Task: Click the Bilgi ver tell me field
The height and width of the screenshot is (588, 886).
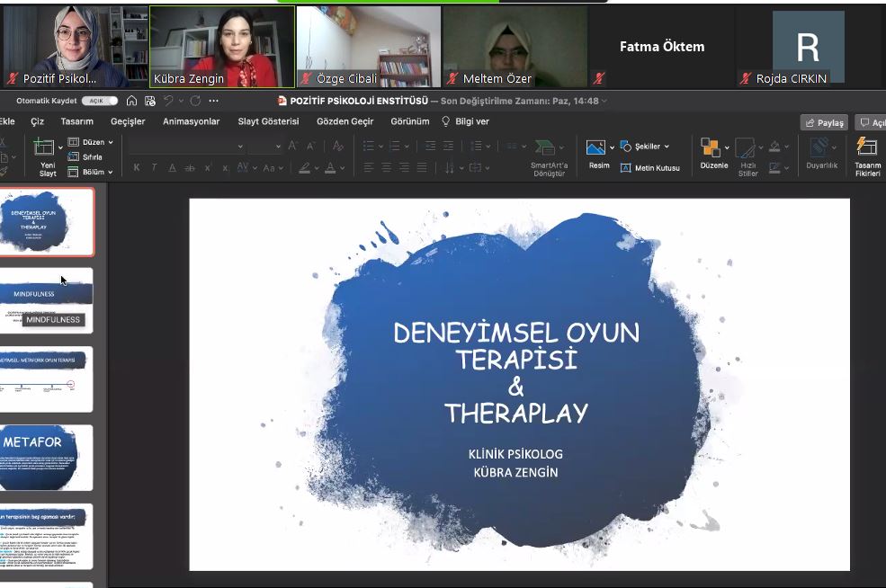Action: [x=466, y=121]
